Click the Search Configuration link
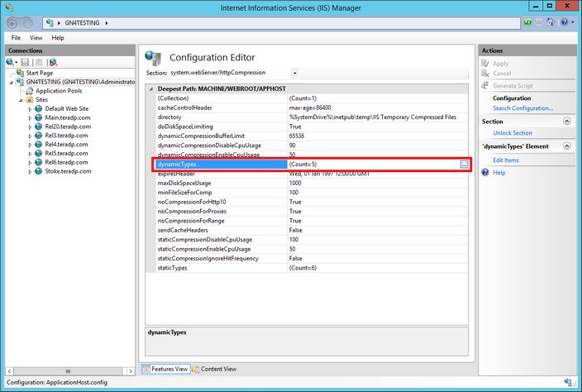The height and width of the screenshot is (392, 582). pos(522,108)
